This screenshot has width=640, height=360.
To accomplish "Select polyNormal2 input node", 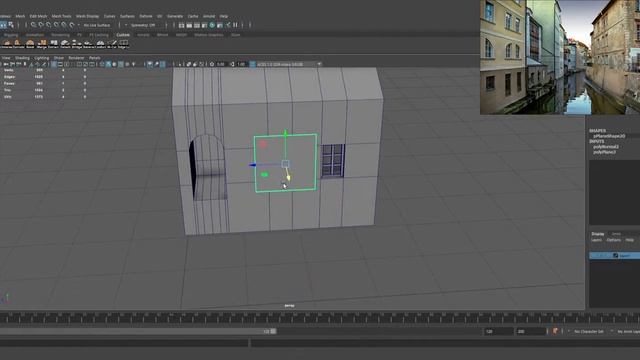I will coord(606,147).
